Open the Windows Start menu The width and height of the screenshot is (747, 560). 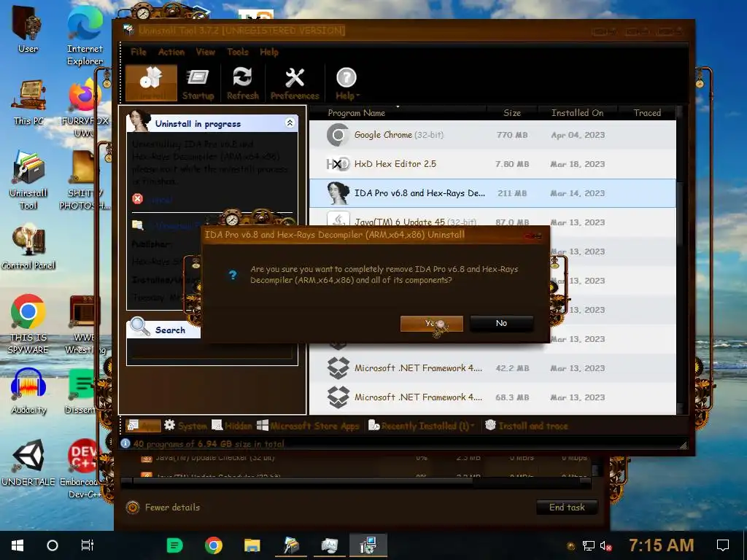click(x=18, y=545)
